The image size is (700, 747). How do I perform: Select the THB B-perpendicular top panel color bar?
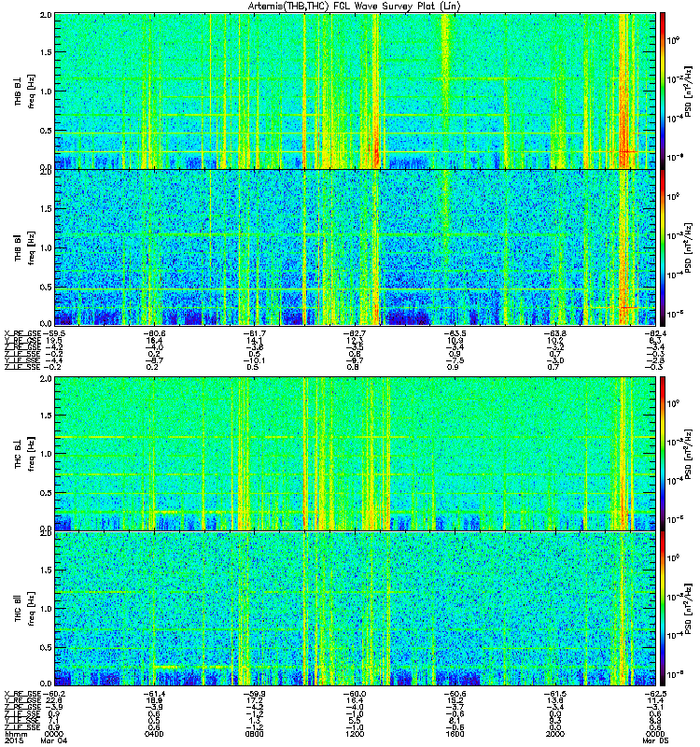[663, 91]
